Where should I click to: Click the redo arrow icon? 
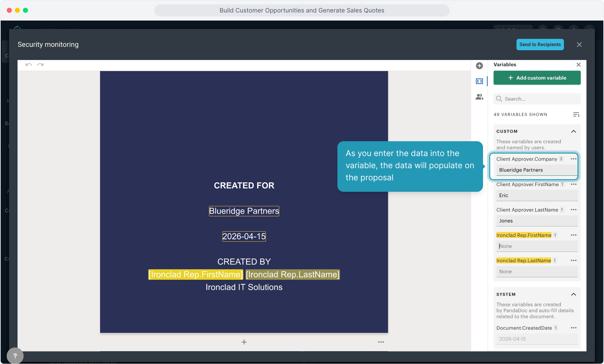point(40,64)
